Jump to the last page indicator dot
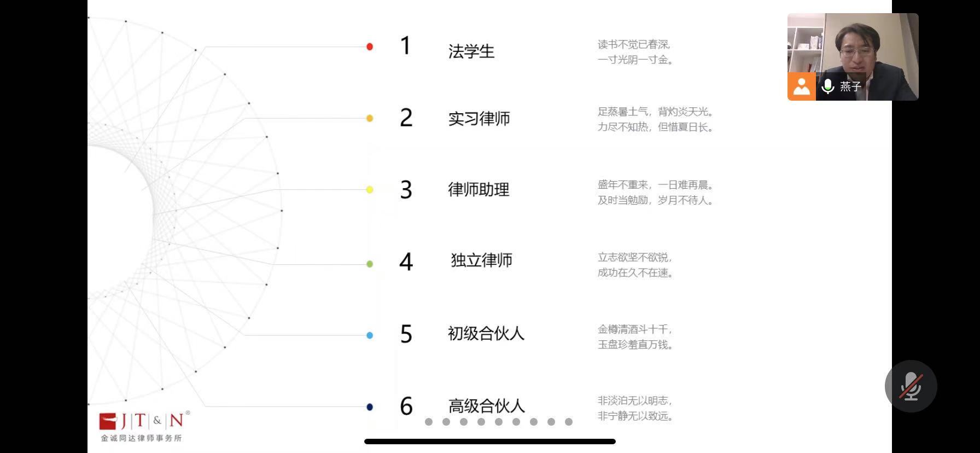This screenshot has width=980, height=453. tap(569, 422)
